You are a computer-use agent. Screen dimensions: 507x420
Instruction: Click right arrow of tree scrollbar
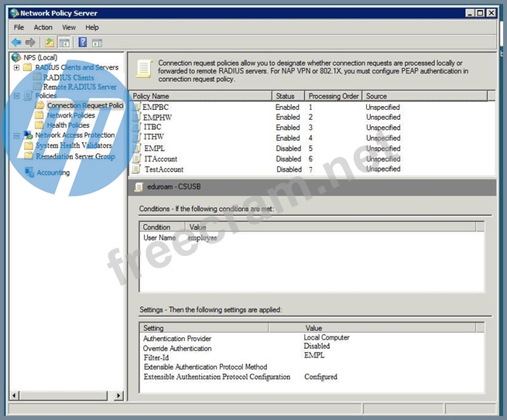click(118, 395)
